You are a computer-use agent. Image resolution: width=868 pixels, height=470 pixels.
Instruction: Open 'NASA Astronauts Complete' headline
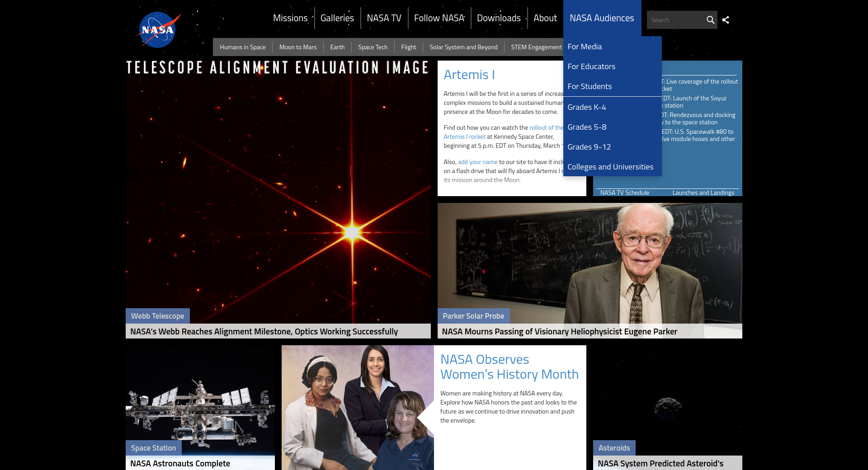coord(180,463)
